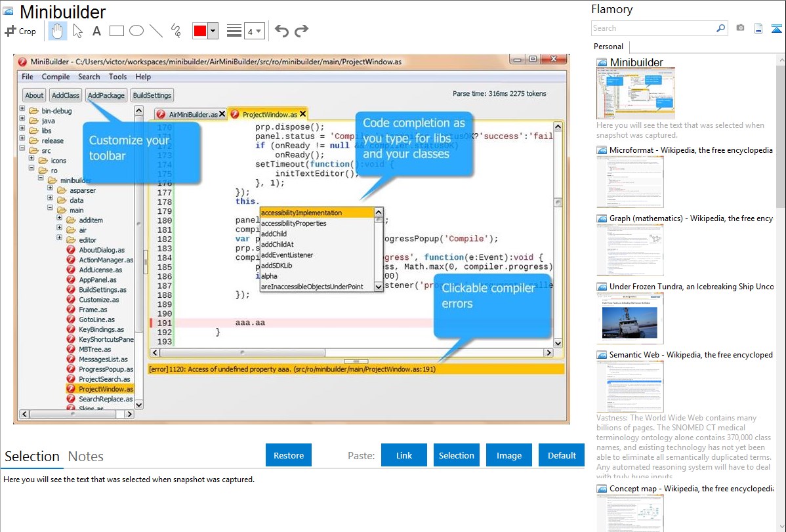Pick the ellipse shape tool
The height and width of the screenshot is (532, 786).
click(136, 31)
